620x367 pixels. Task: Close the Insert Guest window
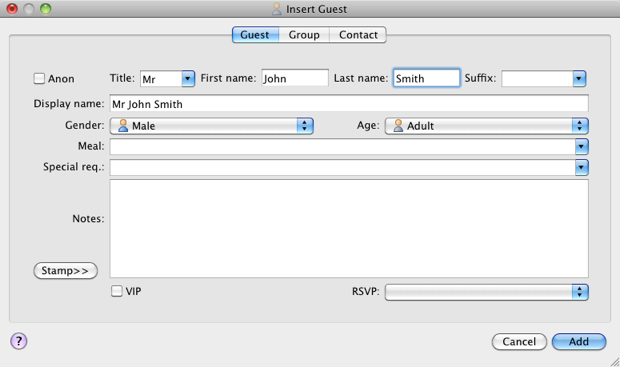coord(12,9)
